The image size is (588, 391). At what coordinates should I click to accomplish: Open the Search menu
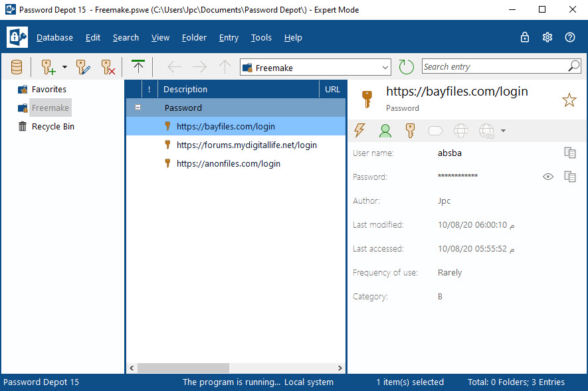pyautogui.click(x=126, y=37)
